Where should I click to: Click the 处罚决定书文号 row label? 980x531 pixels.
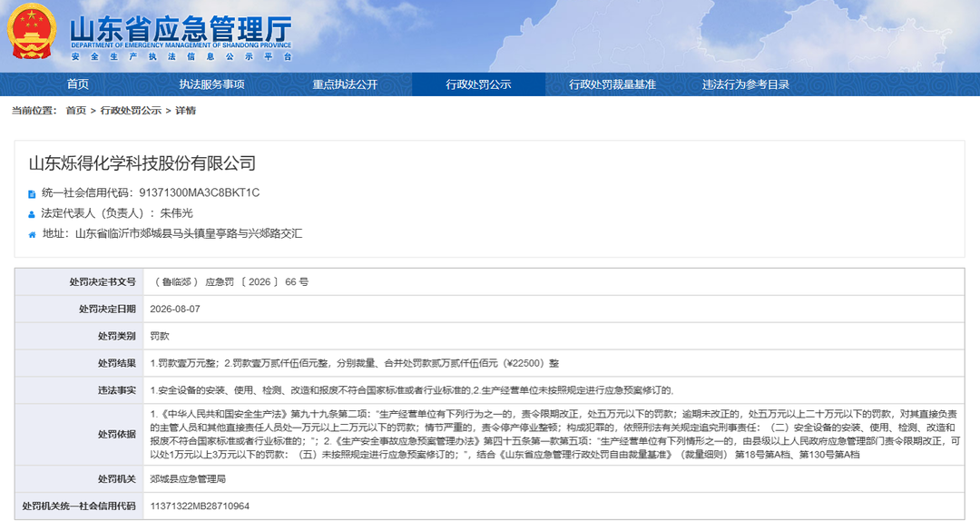pyautogui.click(x=103, y=282)
